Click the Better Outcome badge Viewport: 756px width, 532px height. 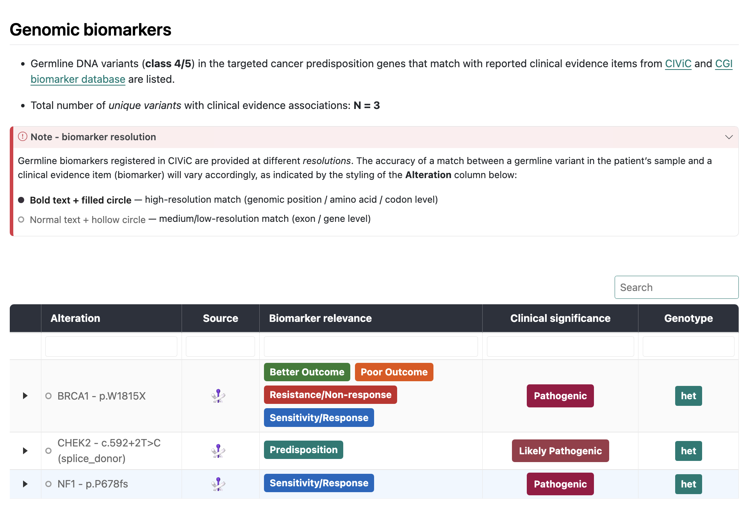point(307,372)
